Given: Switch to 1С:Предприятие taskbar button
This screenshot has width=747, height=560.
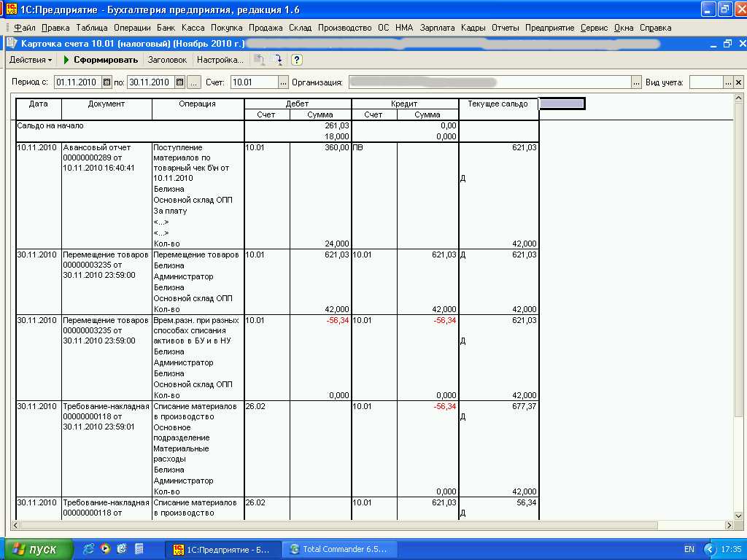Looking at the screenshot, I should click(222, 549).
